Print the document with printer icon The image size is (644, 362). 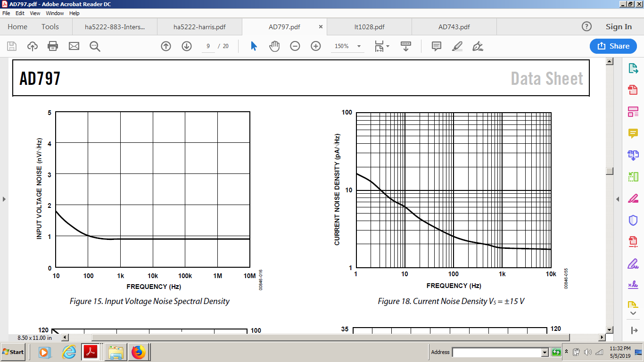tap(53, 46)
